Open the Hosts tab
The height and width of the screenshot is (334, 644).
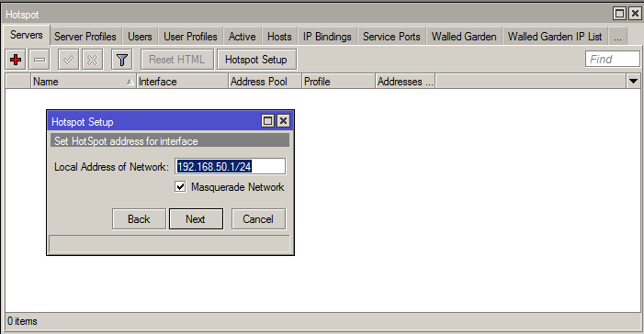pyautogui.click(x=279, y=37)
